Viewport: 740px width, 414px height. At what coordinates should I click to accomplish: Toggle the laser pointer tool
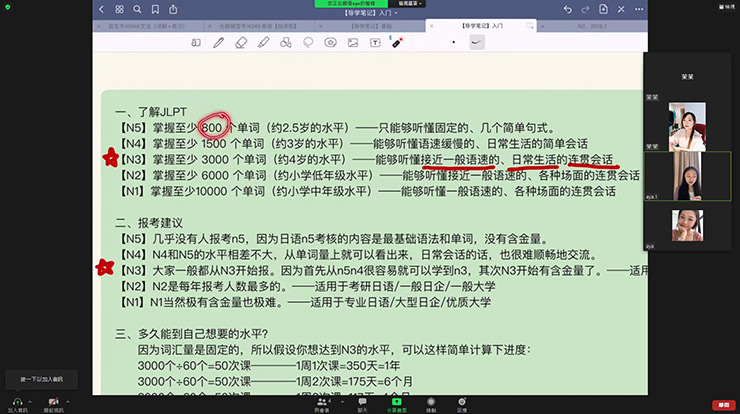pyautogui.click(x=397, y=42)
